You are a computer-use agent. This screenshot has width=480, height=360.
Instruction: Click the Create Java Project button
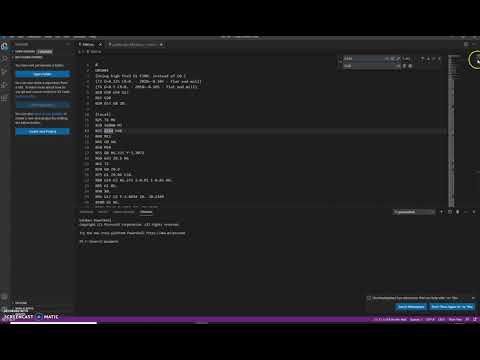pyautogui.click(x=43, y=132)
